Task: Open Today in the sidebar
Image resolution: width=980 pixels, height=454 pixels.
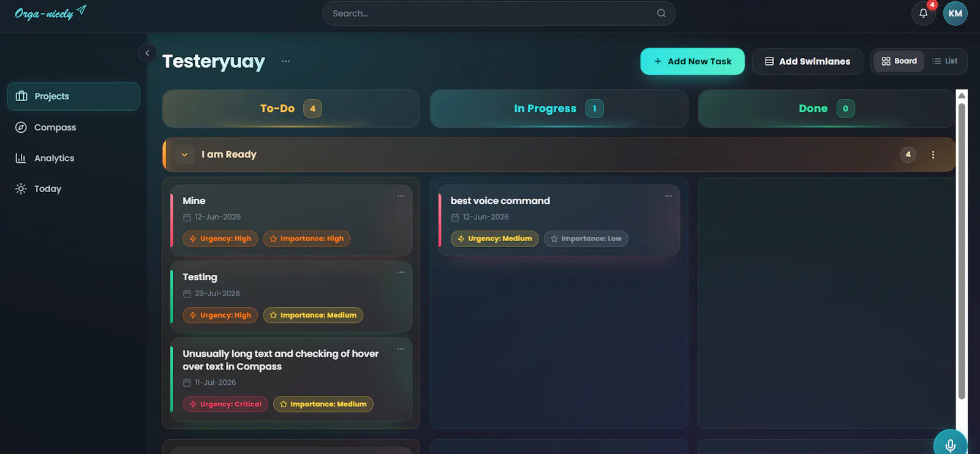Action: [x=73, y=188]
